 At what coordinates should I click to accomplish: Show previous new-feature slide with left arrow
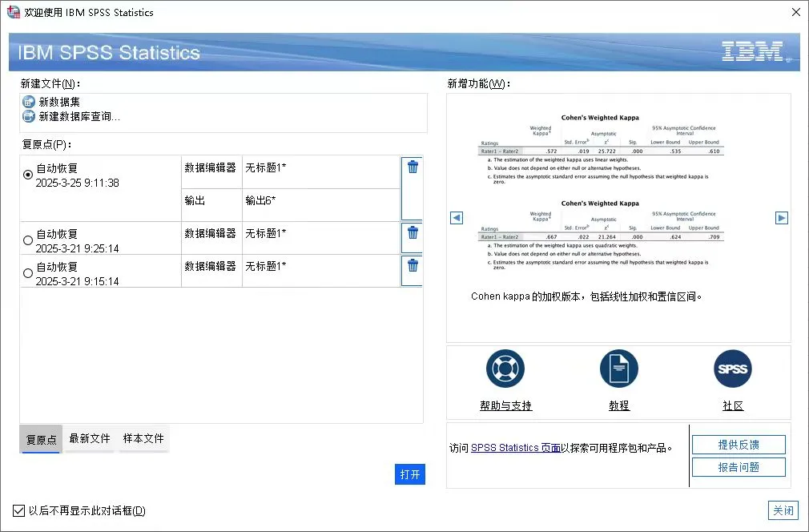(x=457, y=218)
